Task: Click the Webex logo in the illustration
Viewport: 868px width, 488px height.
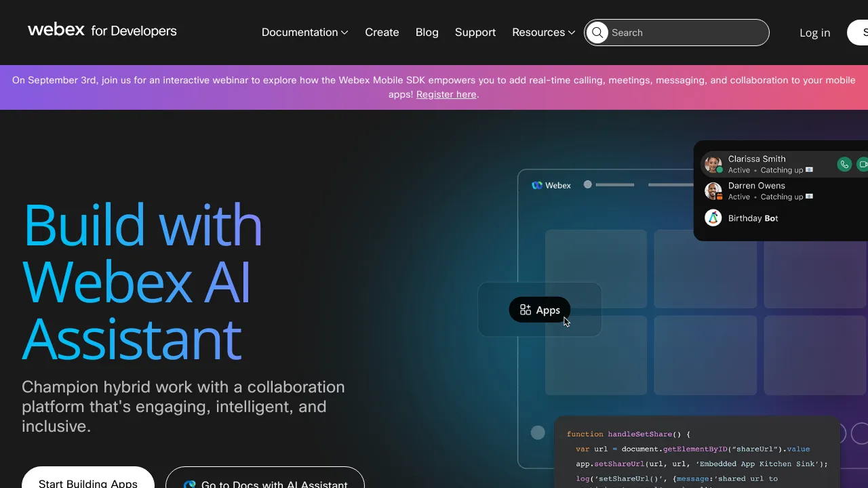Action: click(x=551, y=185)
